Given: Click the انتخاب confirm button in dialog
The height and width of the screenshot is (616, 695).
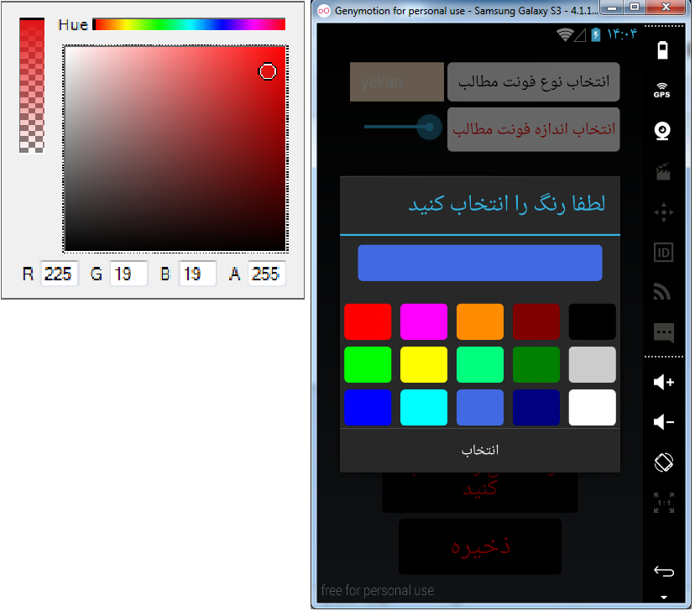Looking at the screenshot, I should coord(479,451).
